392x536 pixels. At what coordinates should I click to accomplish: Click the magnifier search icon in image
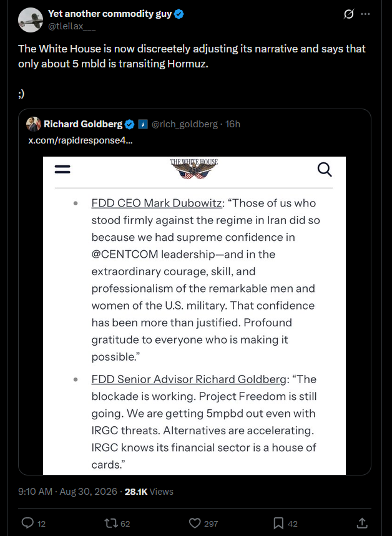pos(324,169)
